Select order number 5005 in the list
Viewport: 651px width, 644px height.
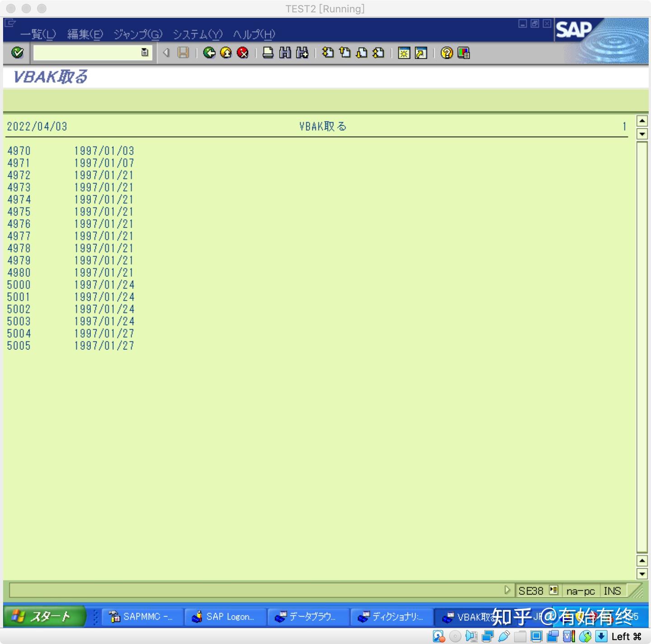pyautogui.click(x=19, y=346)
